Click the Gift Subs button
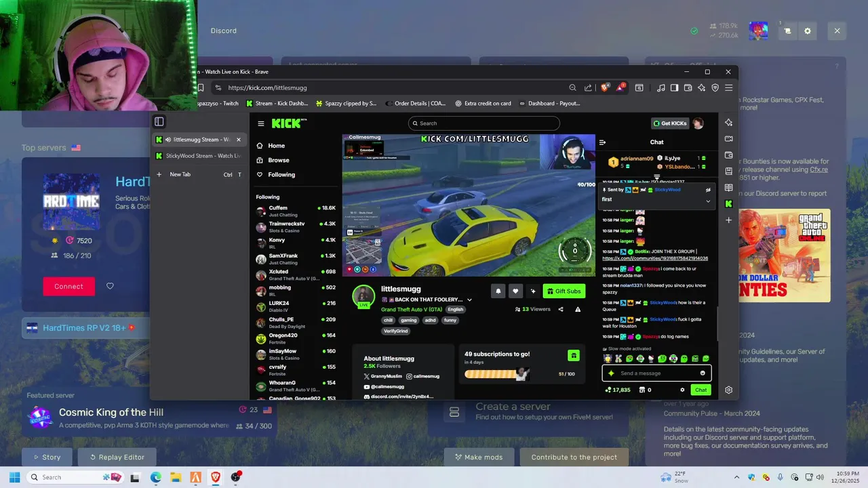This screenshot has width=868, height=488. tap(564, 291)
